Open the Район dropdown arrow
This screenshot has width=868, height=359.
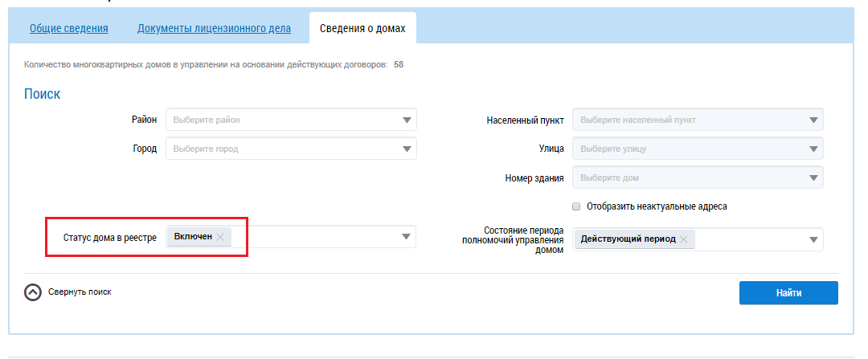[x=407, y=120]
